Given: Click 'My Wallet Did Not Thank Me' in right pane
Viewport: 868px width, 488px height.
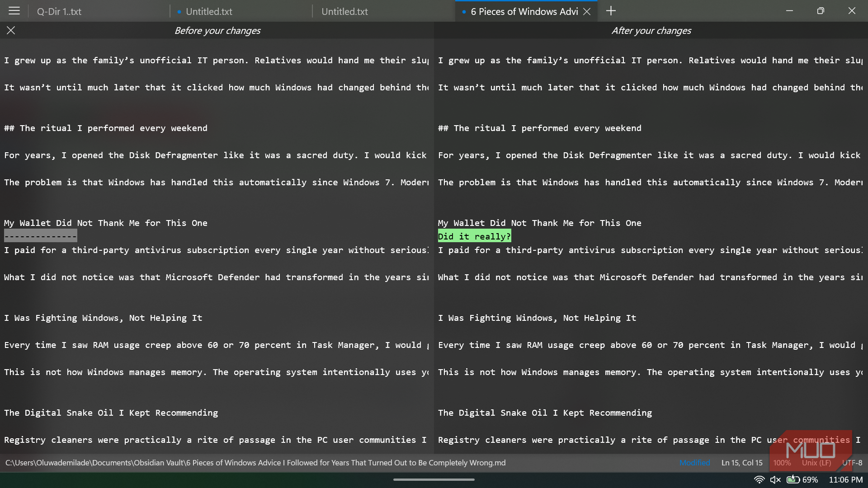Looking at the screenshot, I should coord(539,223).
